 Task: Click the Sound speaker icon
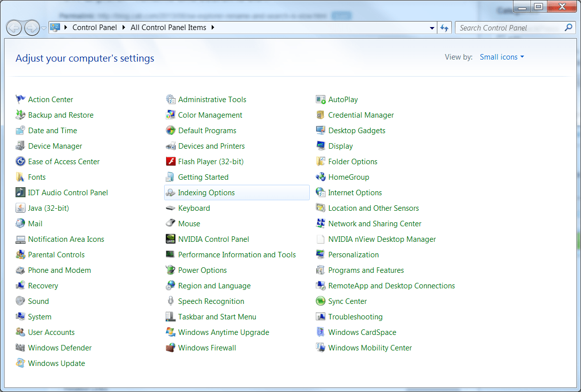coord(20,301)
